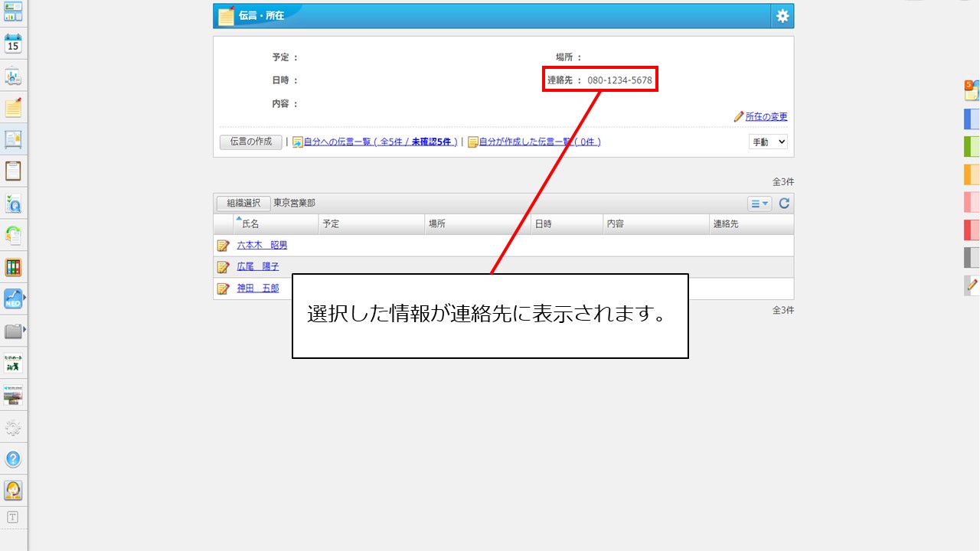
Task: Sort the member list by the 氏名 column
Action: coord(253,223)
